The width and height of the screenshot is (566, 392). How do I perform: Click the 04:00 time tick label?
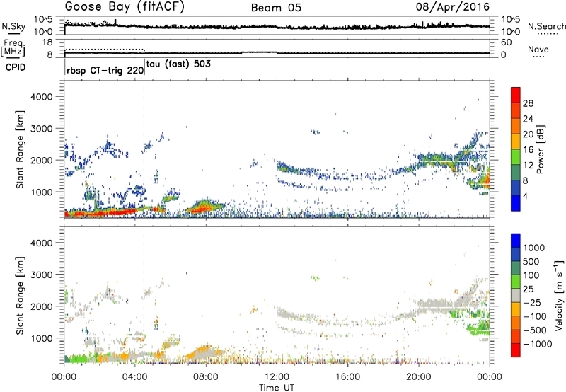(134, 377)
